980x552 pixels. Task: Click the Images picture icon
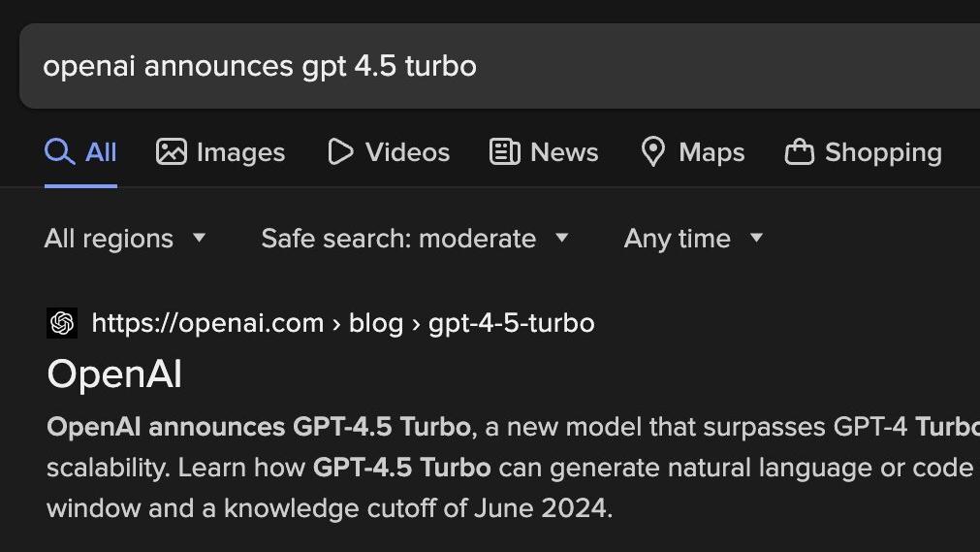tap(172, 152)
